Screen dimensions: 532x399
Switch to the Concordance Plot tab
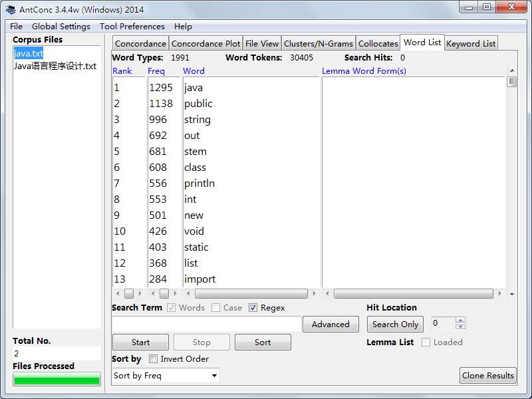pyautogui.click(x=205, y=43)
